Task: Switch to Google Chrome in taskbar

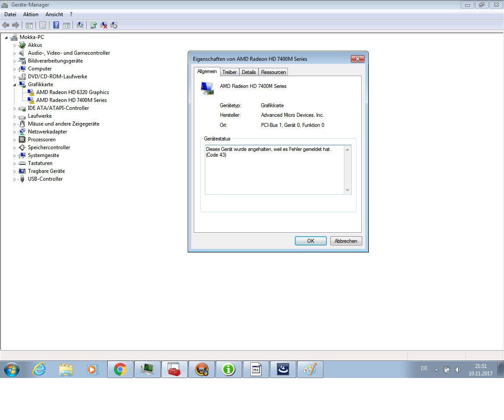Action: pos(120,369)
